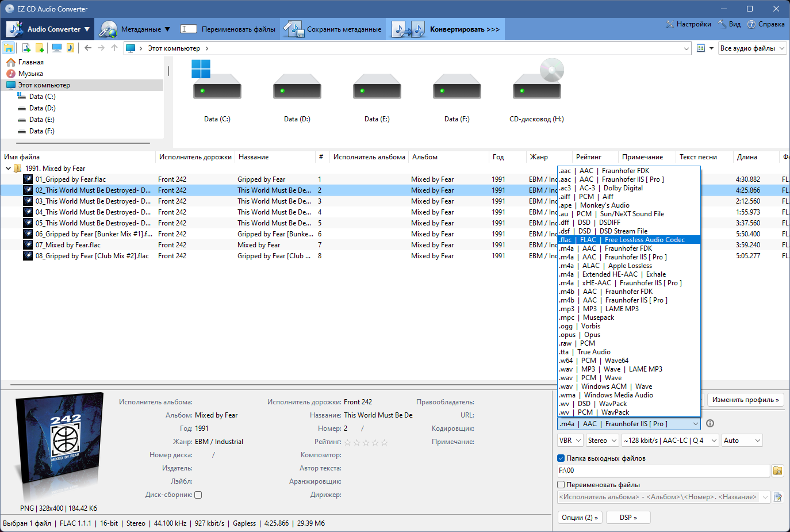Click the music folder icon in navigation toolbar
The height and width of the screenshot is (532, 790).
70,48
